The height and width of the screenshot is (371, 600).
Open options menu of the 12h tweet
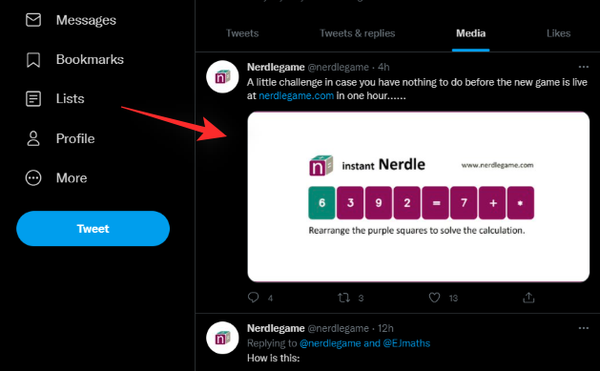(x=584, y=328)
